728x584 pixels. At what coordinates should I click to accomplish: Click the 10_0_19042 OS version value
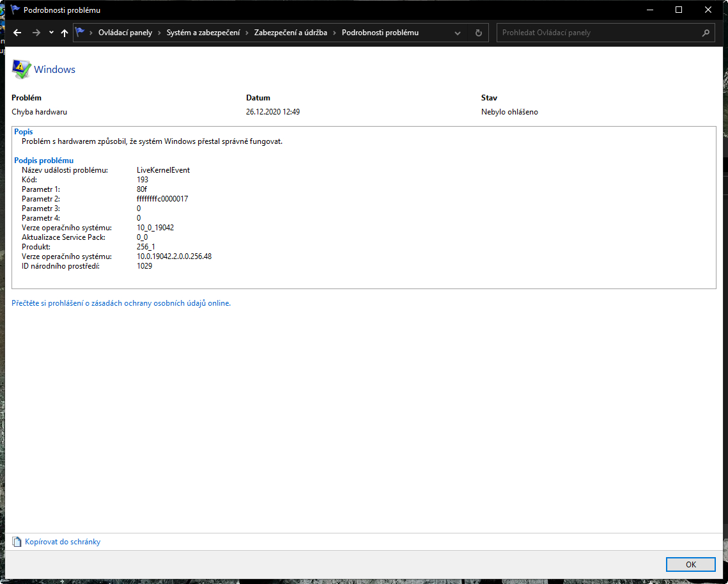(155, 228)
